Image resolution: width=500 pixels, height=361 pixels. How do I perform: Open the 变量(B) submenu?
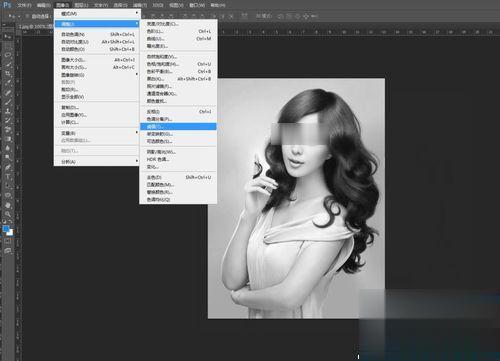click(x=97, y=133)
